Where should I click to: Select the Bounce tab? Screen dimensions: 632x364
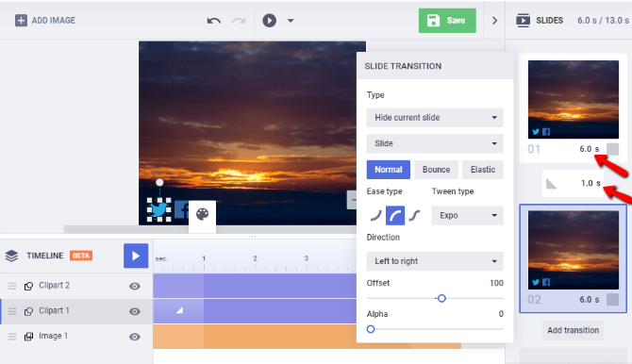tap(436, 170)
